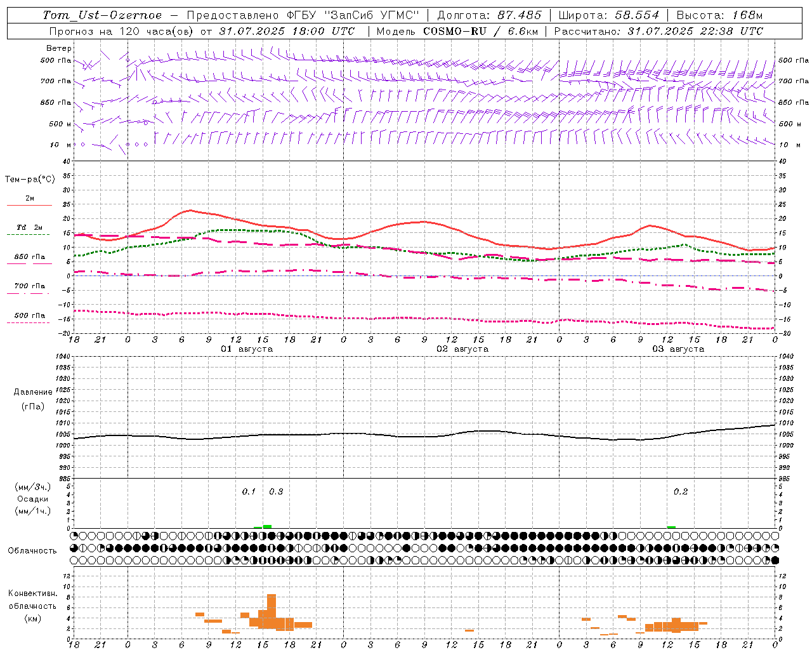Image resolution: width=812 pixels, height=650 pixels.
Task: Click the Тем-ра(°C) temperature axis label
Action: (x=30, y=180)
